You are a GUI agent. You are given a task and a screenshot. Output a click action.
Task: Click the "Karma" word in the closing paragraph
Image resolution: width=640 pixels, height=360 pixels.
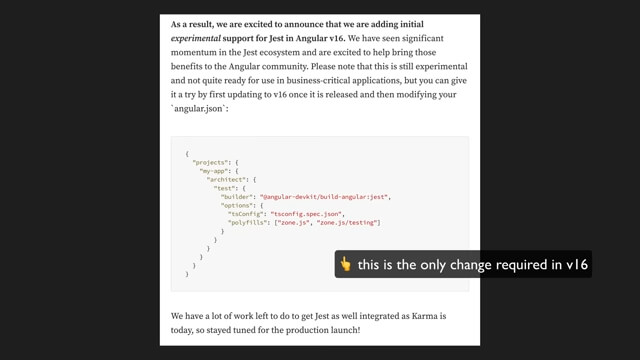(424, 316)
